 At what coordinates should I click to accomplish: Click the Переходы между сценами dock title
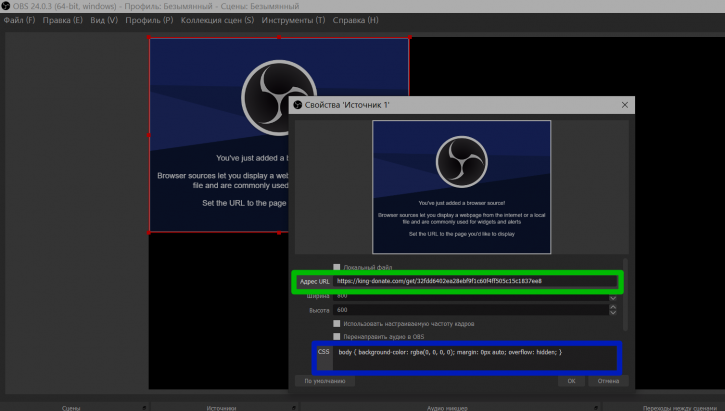click(x=680, y=408)
